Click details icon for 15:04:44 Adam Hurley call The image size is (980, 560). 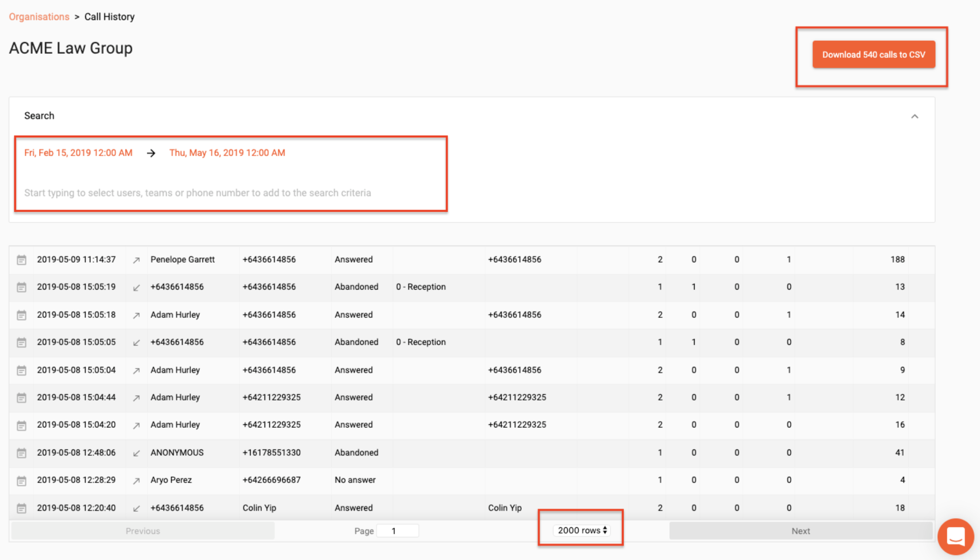point(21,398)
